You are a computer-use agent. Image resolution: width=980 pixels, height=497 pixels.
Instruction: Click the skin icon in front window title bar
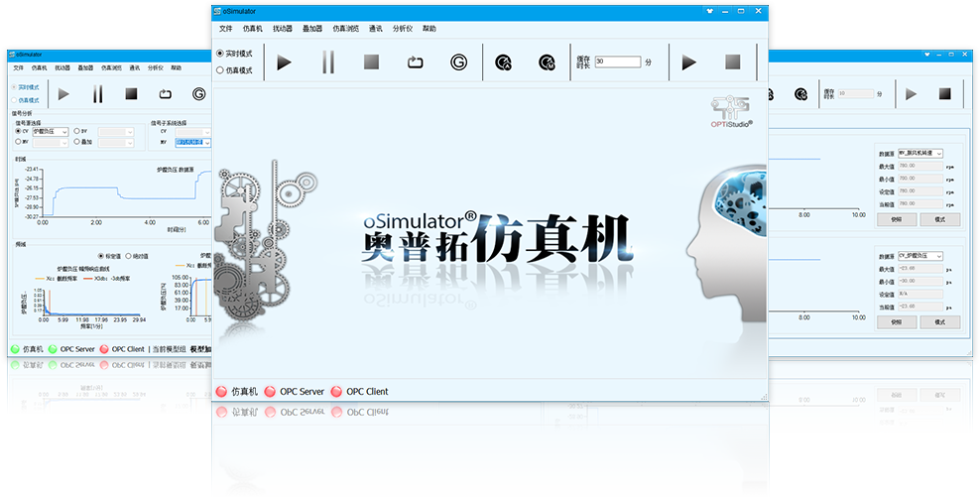click(709, 11)
